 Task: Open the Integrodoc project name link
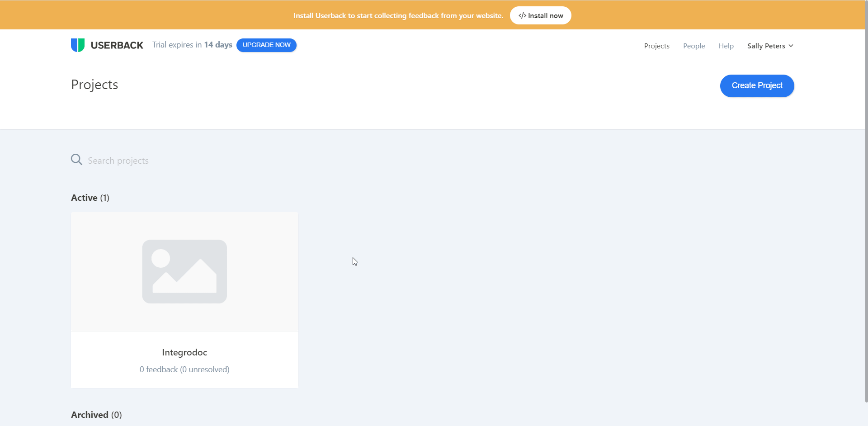point(184,352)
